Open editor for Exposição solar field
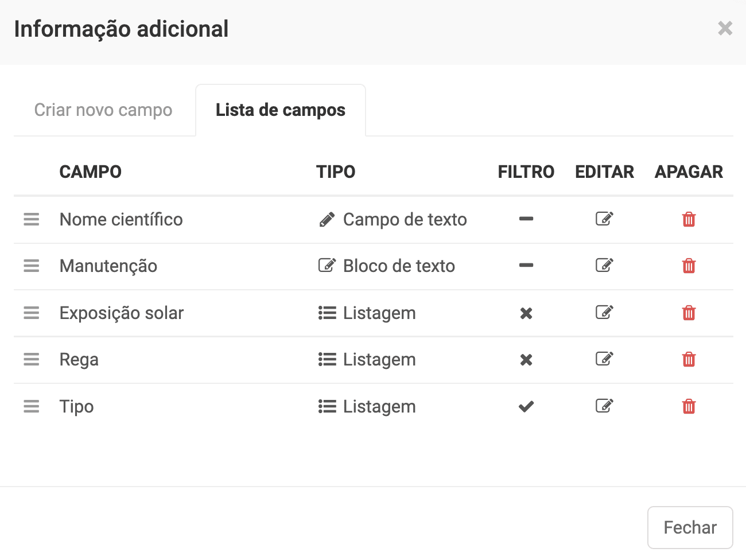This screenshot has width=746, height=560. point(604,312)
